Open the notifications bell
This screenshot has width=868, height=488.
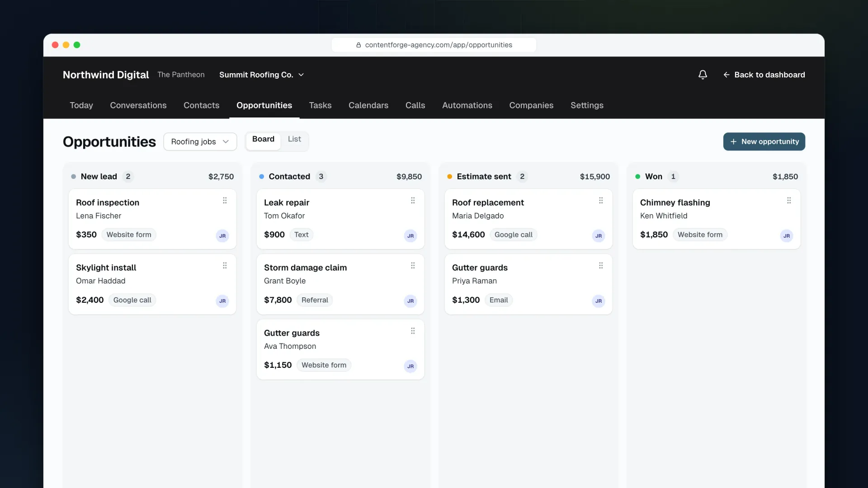(x=703, y=75)
